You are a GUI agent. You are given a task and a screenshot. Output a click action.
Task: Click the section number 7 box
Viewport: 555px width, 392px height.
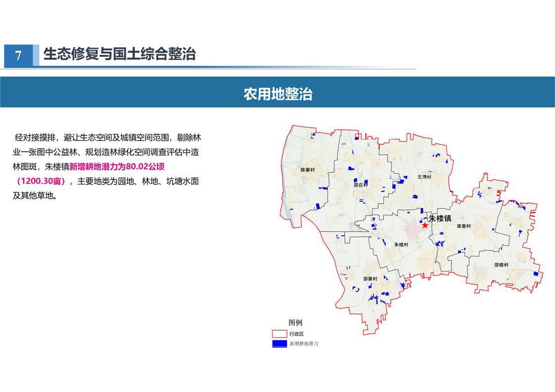tap(18, 55)
